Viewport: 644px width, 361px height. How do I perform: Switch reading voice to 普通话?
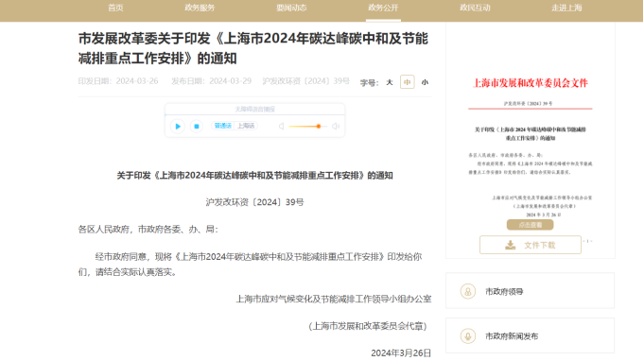(x=223, y=126)
